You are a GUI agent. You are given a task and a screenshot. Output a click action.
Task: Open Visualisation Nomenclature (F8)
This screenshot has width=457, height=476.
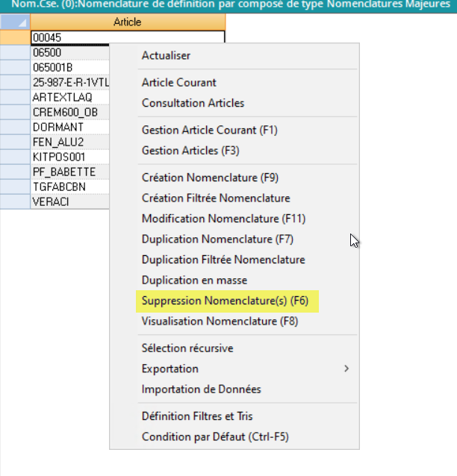pos(220,322)
